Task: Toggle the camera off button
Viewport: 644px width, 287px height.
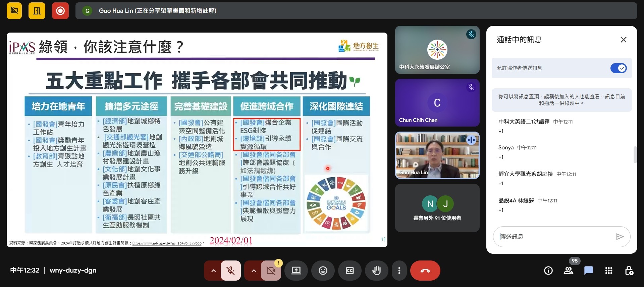Action: pyautogui.click(x=271, y=271)
